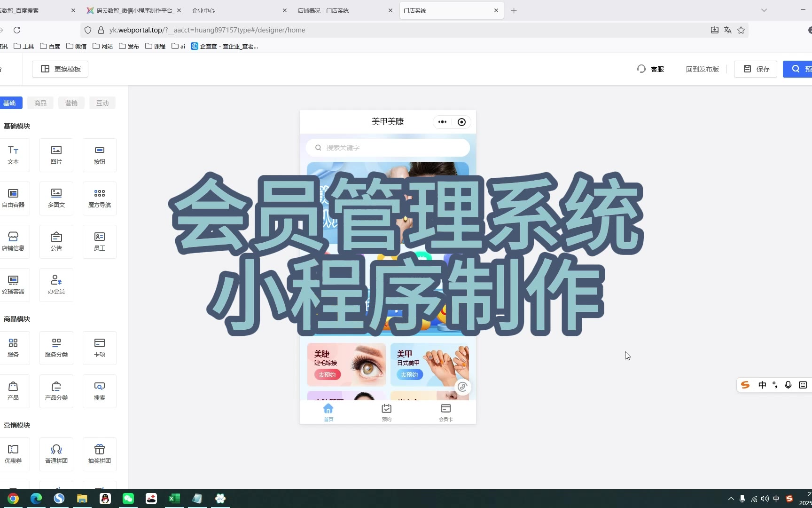Open the 营销 tab
The image size is (812, 508).
(71, 103)
